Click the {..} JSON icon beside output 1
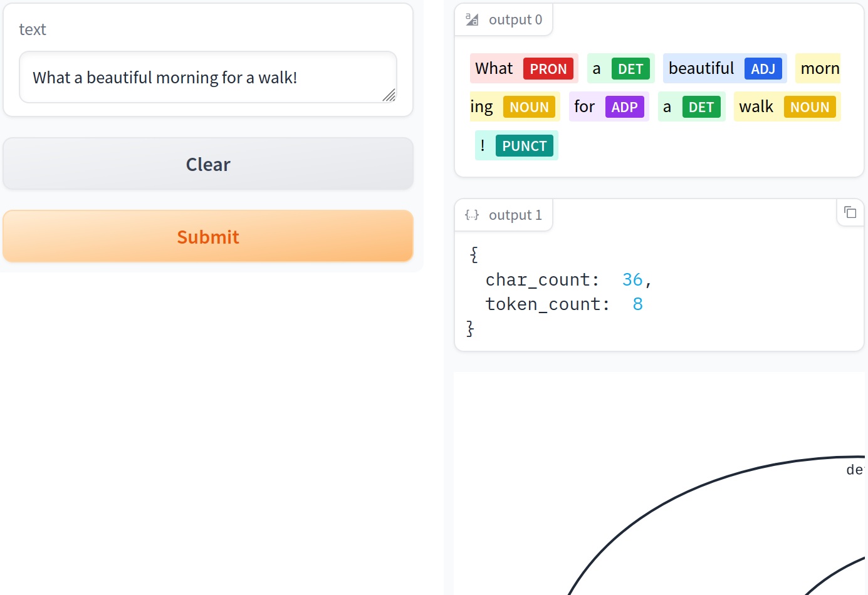The width and height of the screenshot is (868, 595). 471,214
